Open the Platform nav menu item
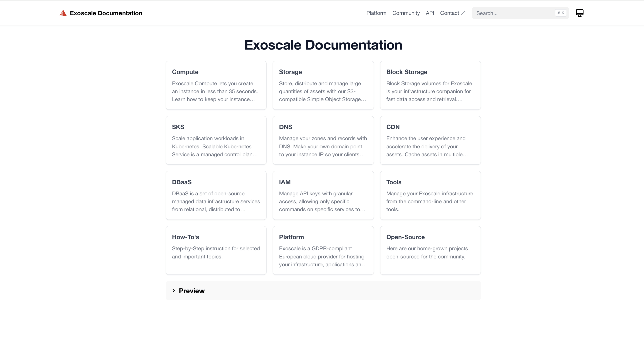 pos(376,13)
